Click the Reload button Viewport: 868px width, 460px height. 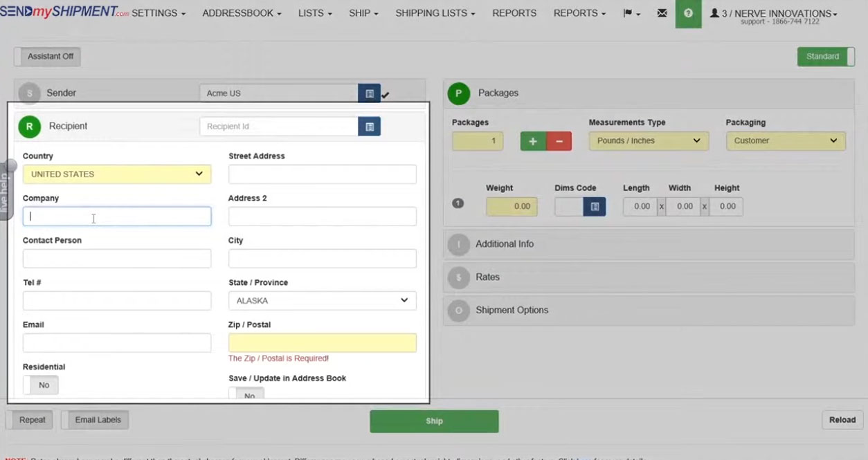coord(842,420)
